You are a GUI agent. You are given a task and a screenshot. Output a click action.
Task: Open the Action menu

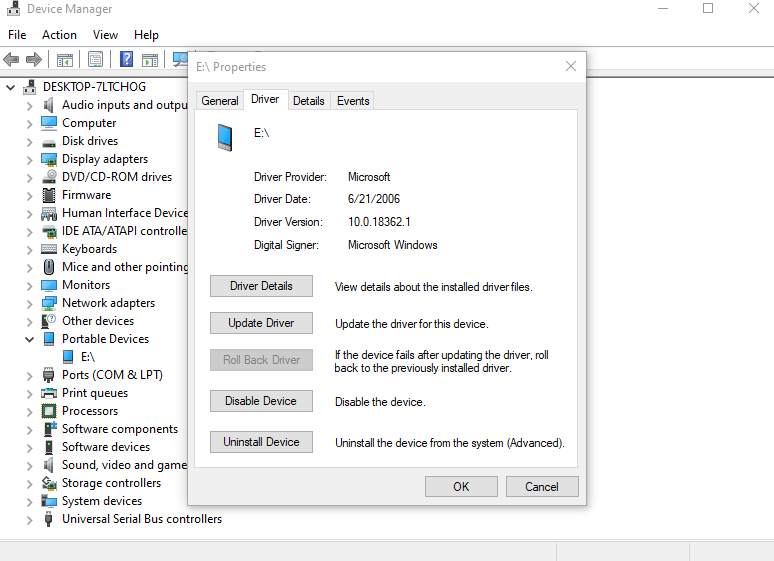pos(59,35)
